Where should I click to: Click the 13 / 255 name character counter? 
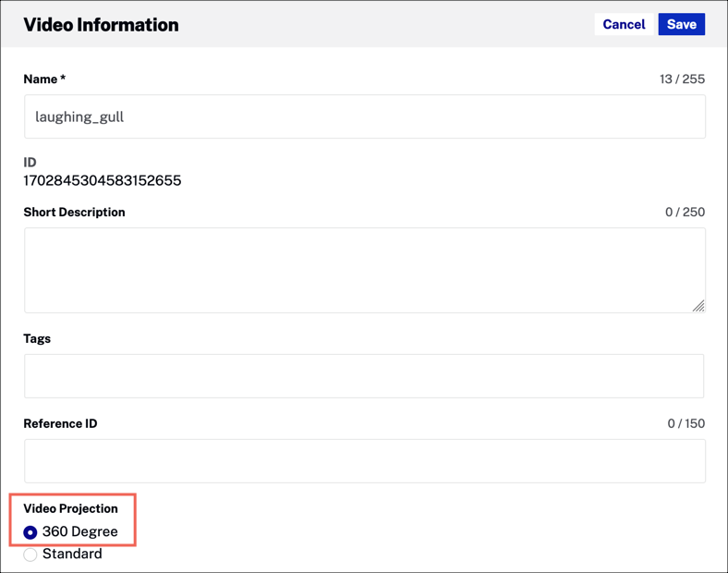(682, 79)
